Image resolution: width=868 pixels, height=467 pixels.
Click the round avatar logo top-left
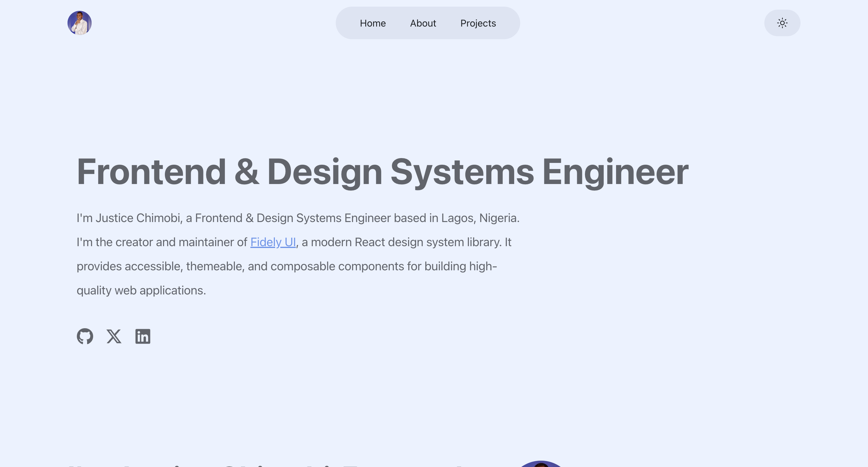[80, 23]
